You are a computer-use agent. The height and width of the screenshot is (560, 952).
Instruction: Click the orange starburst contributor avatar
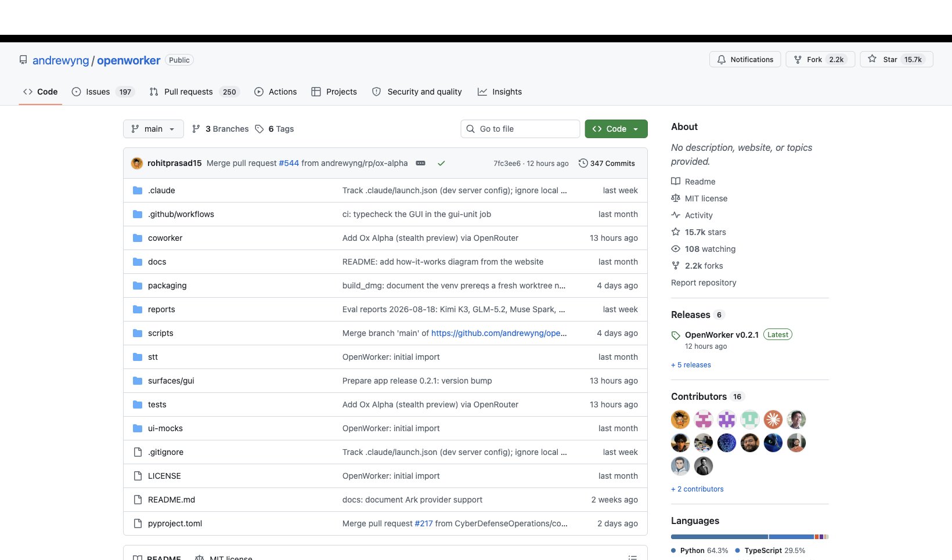(x=773, y=420)
